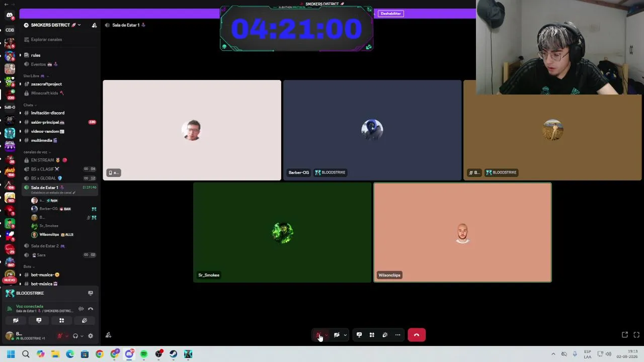Open Discord direct messages home icon
644x362 pixels.
click(10, 15)
